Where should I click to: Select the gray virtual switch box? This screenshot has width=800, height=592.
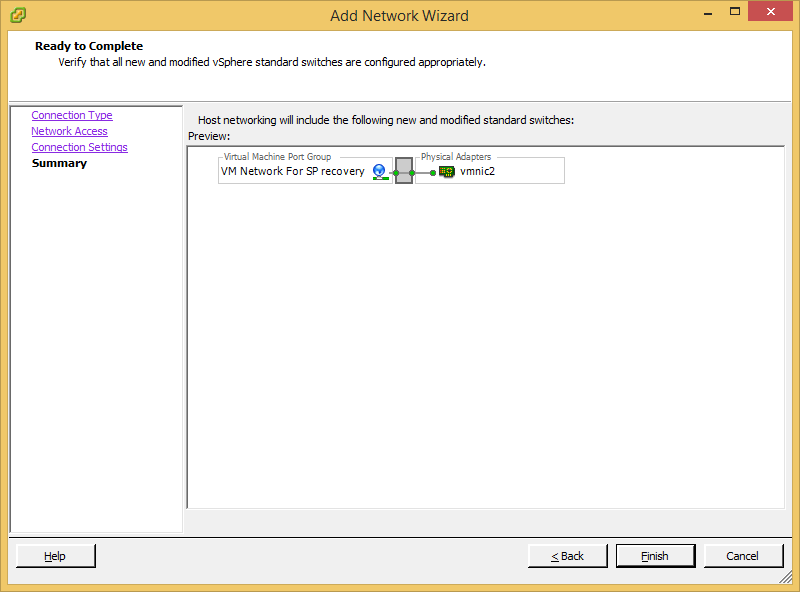point(404,170)
